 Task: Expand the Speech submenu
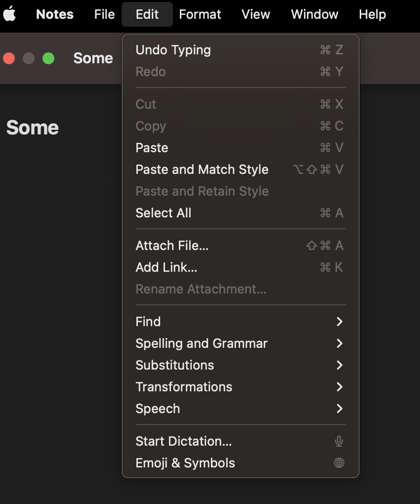[158, 409]
